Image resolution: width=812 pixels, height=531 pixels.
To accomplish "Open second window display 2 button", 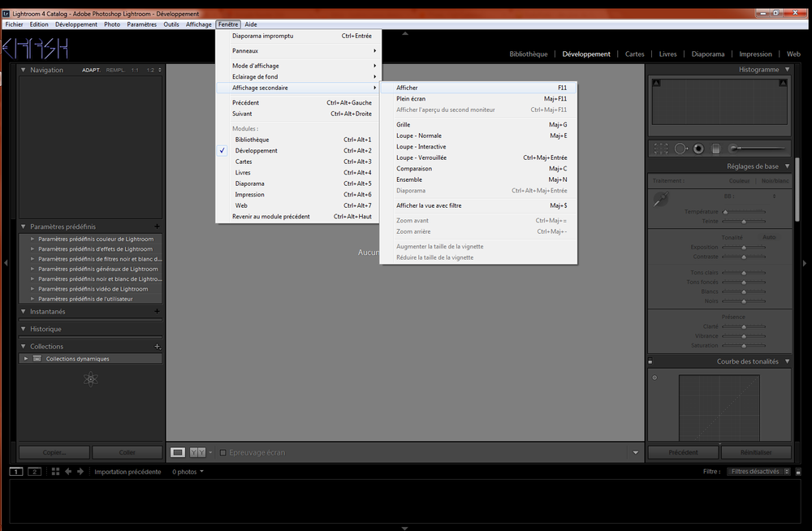I will click(x=34, y=472).
